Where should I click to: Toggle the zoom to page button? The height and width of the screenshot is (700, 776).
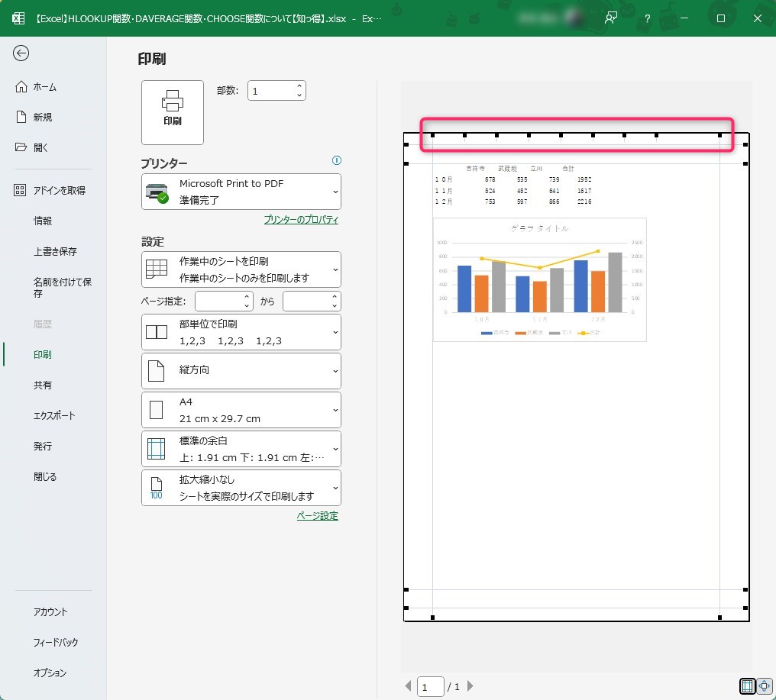click(x=763, y=686)
